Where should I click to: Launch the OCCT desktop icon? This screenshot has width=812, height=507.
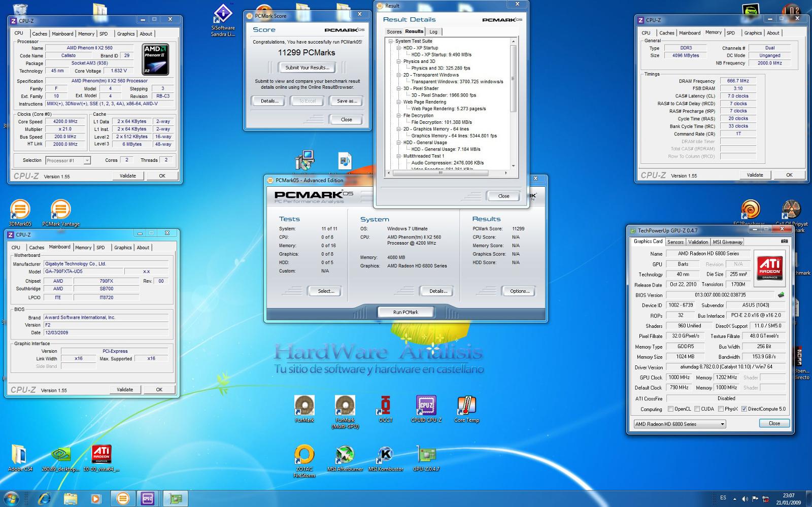point(386,409)
